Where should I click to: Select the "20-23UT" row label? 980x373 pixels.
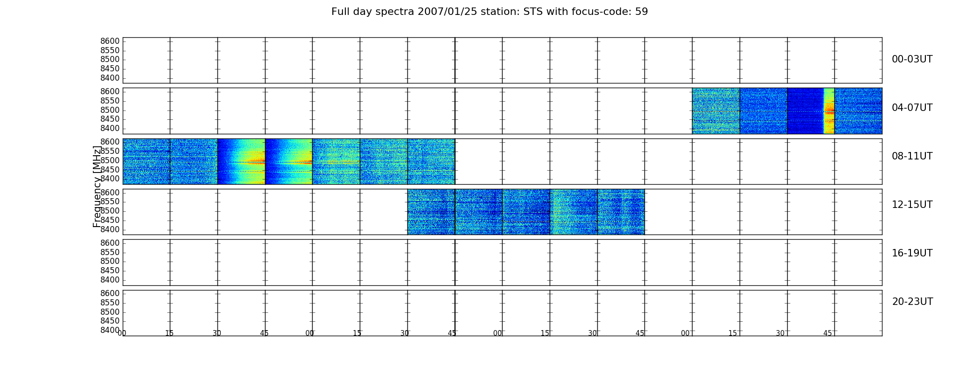pyautogui.click(x=912, y=302)
